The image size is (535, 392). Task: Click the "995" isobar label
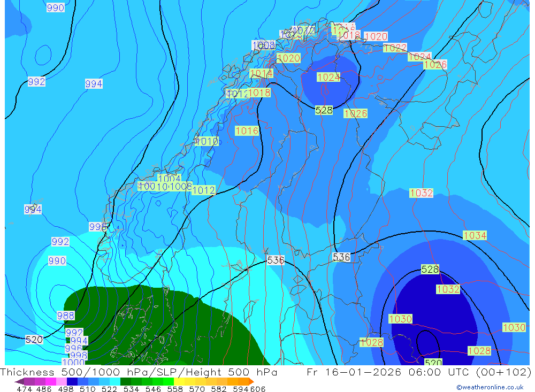coord(97,227)
